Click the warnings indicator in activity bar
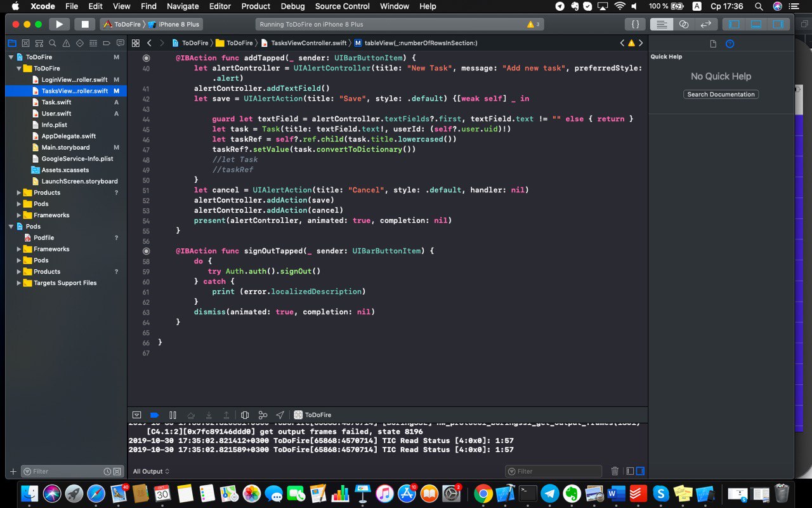This screenshot has height=508, width=812. [533, 24]
